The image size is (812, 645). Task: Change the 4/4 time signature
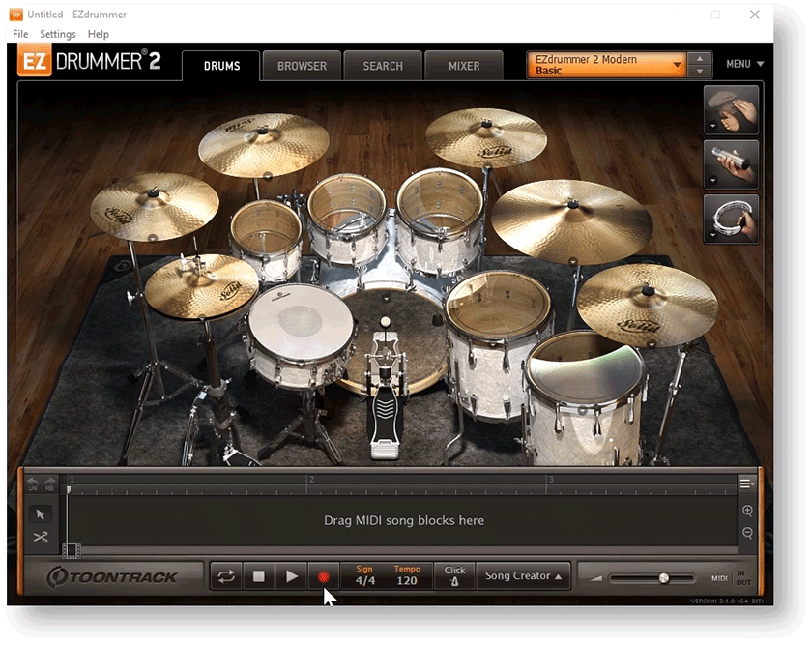click(364, 580)
